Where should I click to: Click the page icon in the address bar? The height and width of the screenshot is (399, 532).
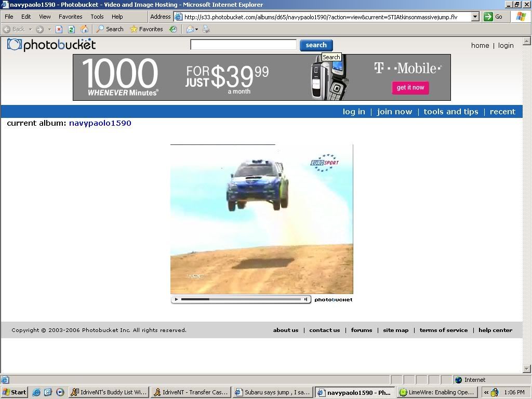click(179, 17)
